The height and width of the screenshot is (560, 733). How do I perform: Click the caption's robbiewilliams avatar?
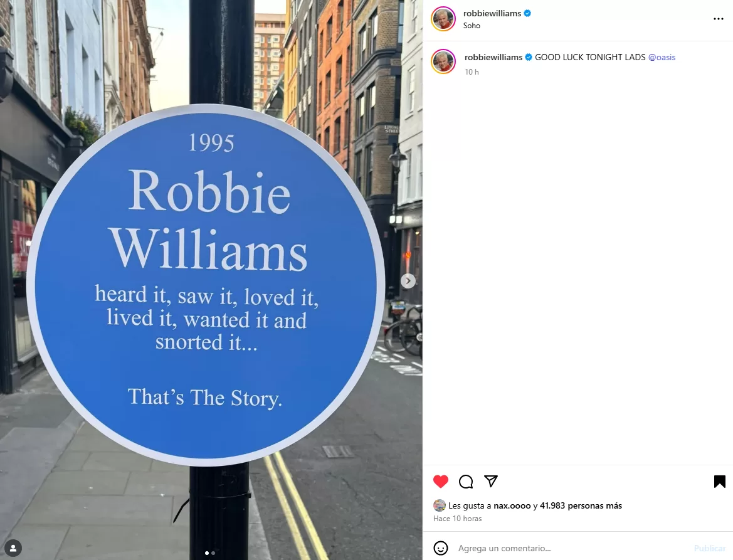pyautogui.click(x=443, y=61)
